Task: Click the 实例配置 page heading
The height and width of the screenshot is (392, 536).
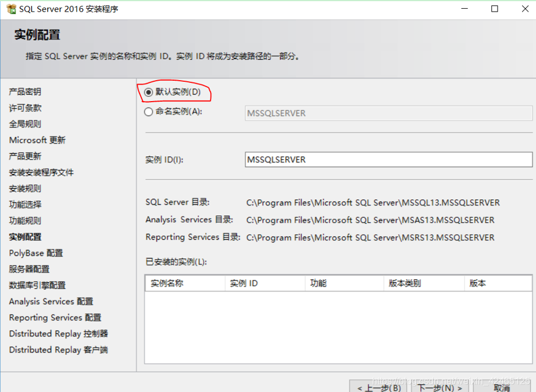Action: pos(37,35)
